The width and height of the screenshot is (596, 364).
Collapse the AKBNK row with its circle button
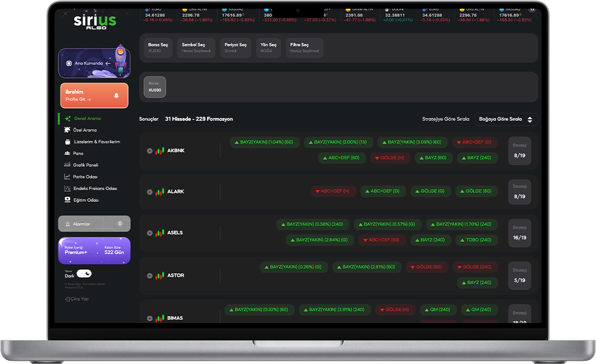150,151
